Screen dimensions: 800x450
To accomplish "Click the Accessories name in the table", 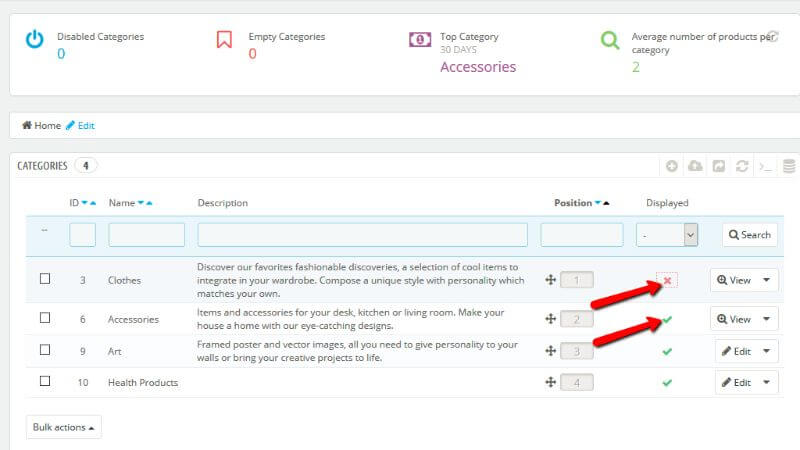I will coord(133,319).
